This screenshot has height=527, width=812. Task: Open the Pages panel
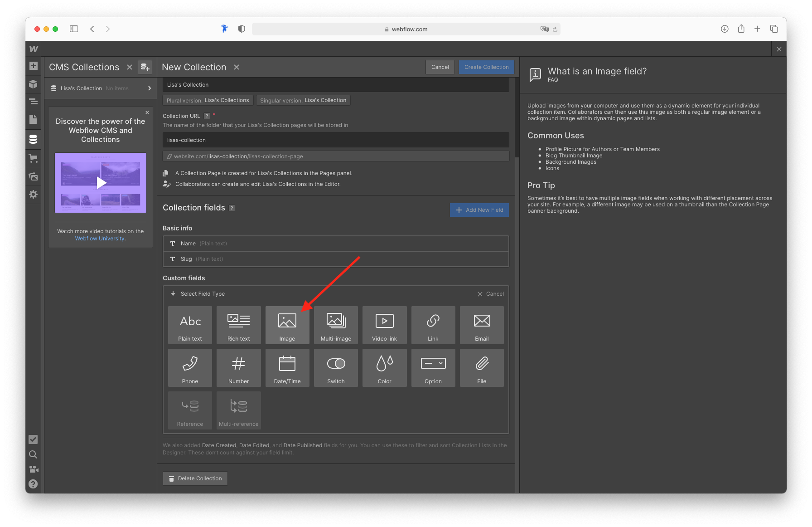33,119
